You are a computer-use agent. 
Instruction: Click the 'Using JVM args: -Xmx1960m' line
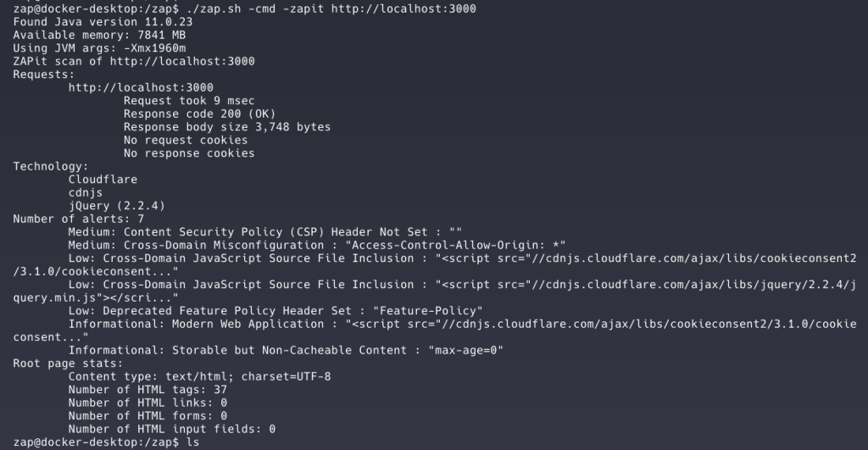100,48
